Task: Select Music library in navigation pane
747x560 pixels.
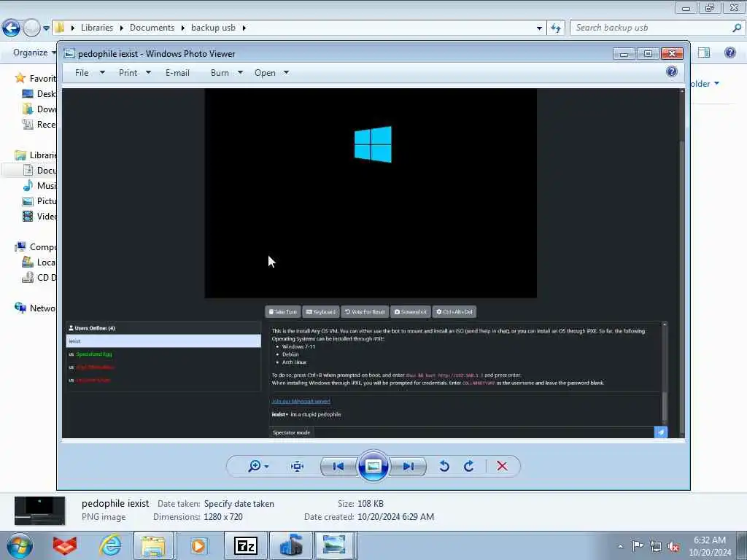Action: click(x=39, y=186)
